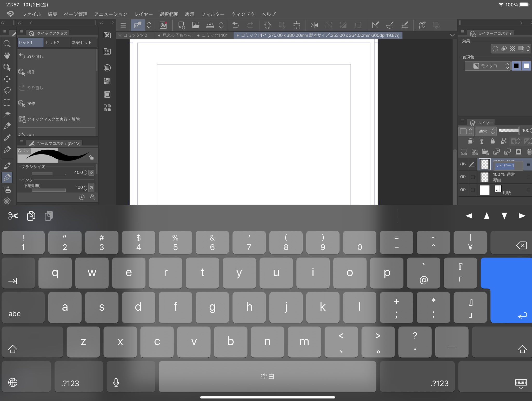Open the モノクロ expression color dropdown
Viewport: 532px width, 401px height.
488,66
